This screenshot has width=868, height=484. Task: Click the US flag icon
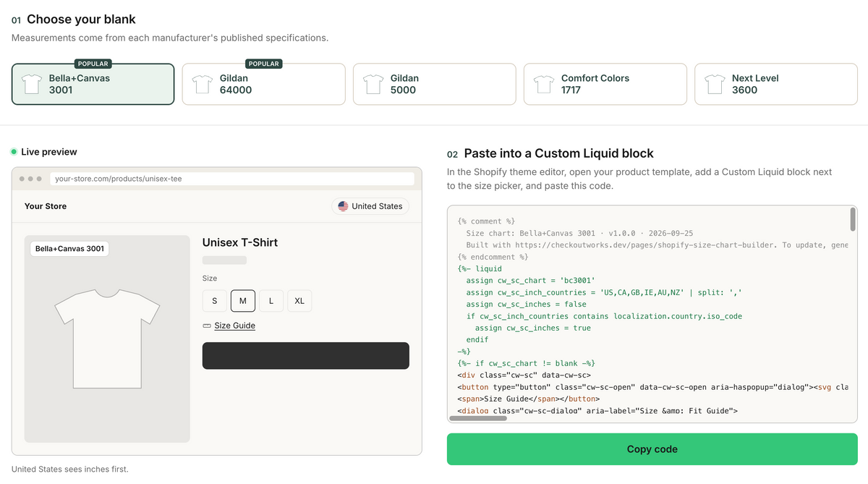tap(343, 206)
